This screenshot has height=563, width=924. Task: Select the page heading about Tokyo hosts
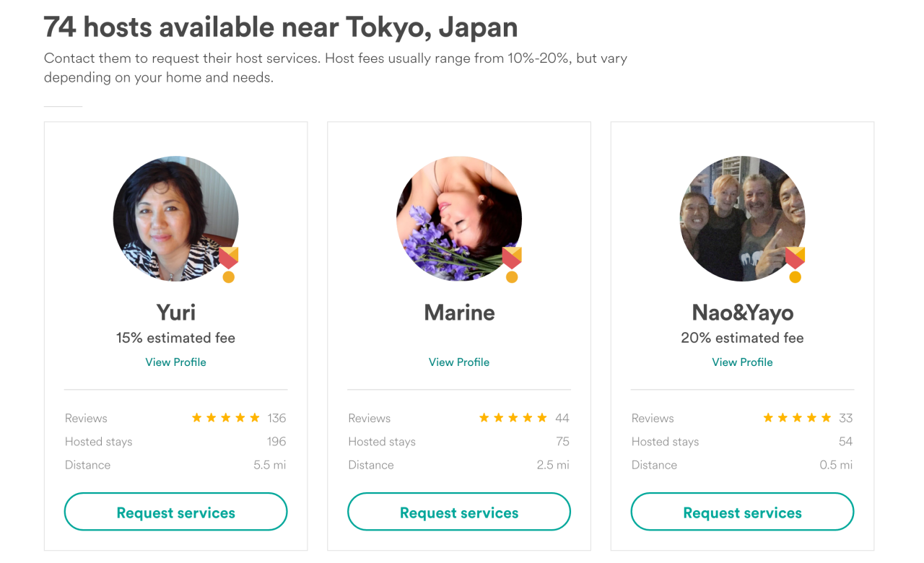point(281,27)
